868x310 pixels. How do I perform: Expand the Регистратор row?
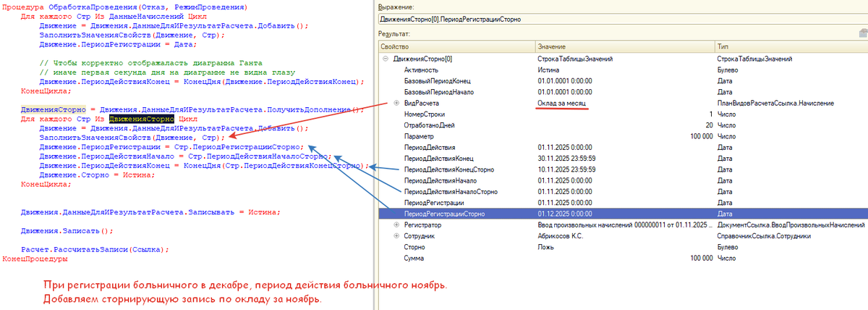(x=396, y=225)
